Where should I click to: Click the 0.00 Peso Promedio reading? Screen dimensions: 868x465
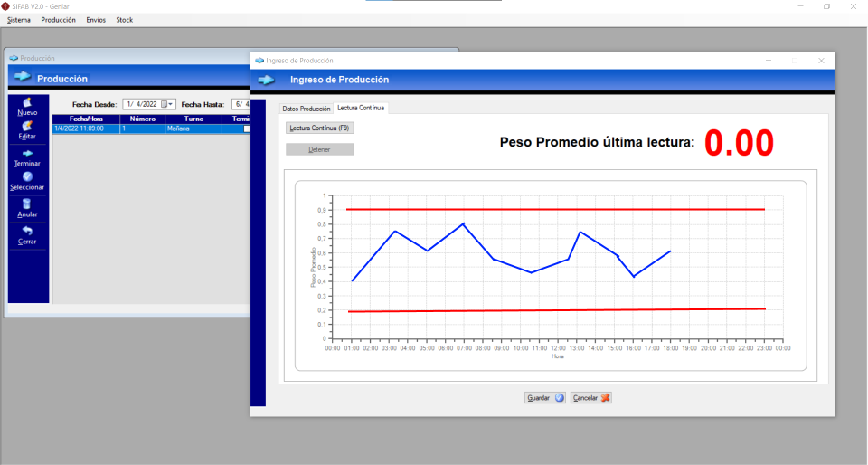click(739, 143)
